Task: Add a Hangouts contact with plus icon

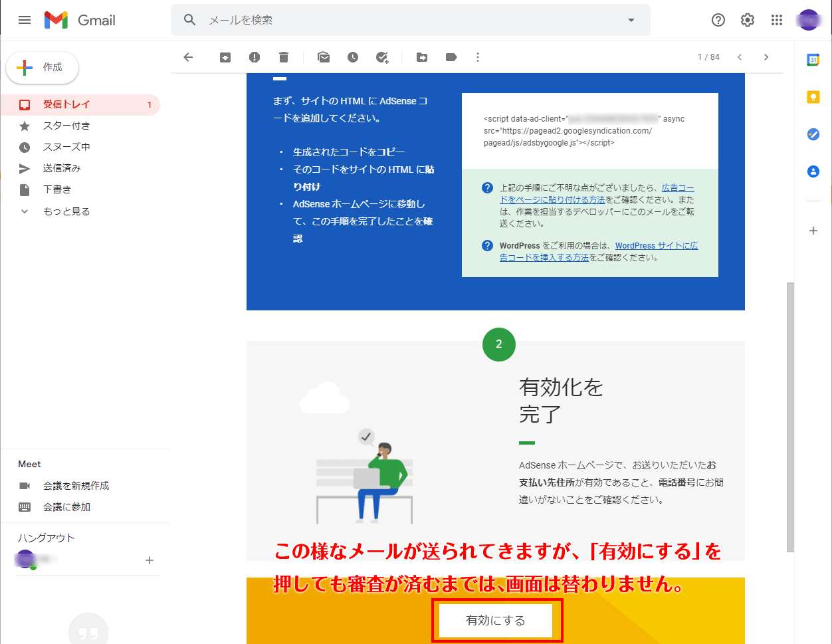Action: [x=150, y=560]
